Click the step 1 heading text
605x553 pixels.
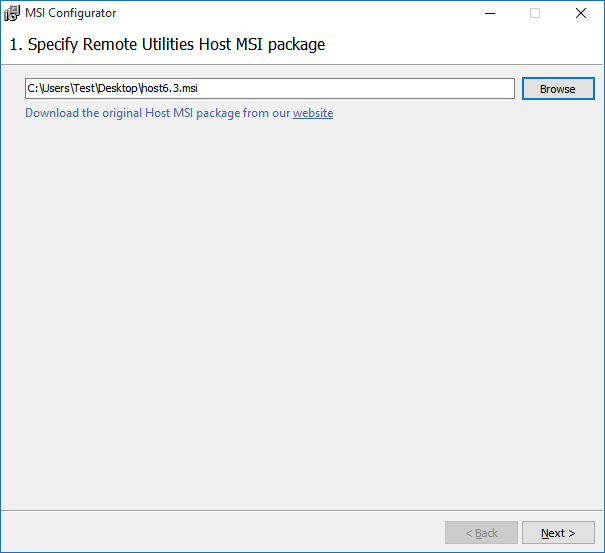click(x=167, y=44)
